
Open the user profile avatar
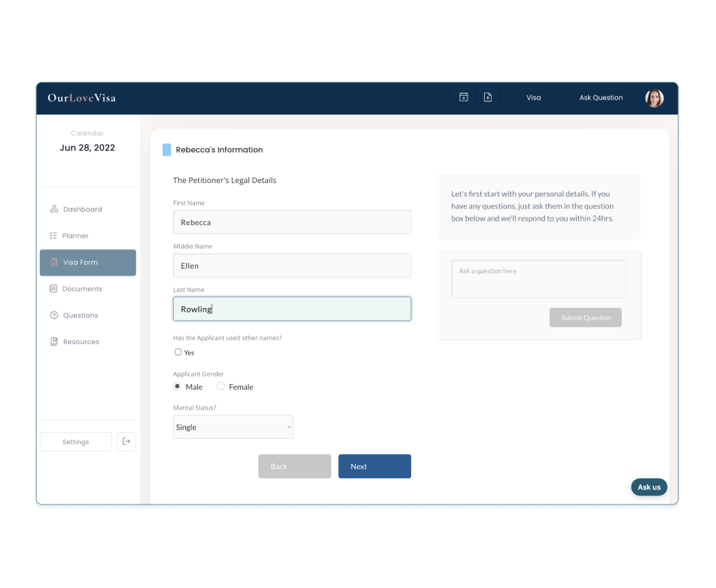[x=654, y=98]
